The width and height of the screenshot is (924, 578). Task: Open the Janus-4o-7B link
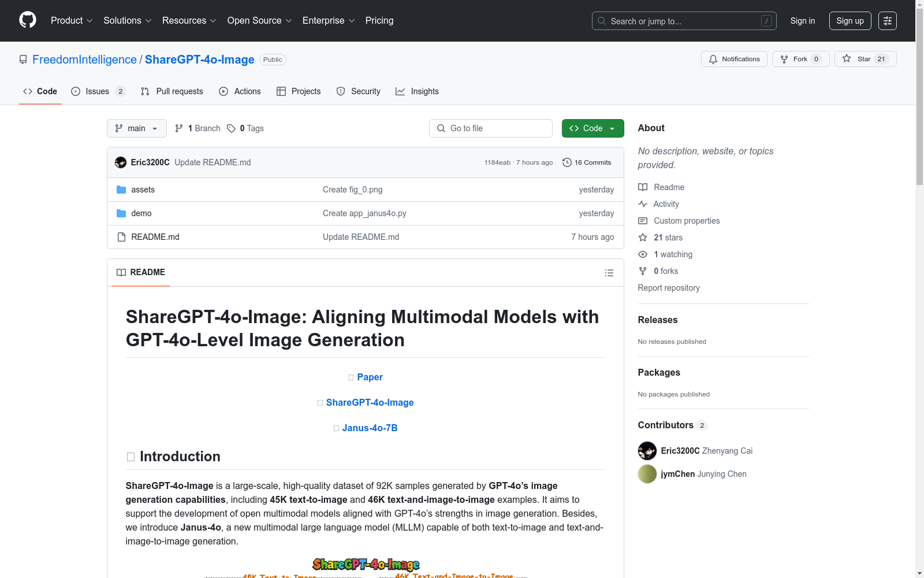pos(370,428)
